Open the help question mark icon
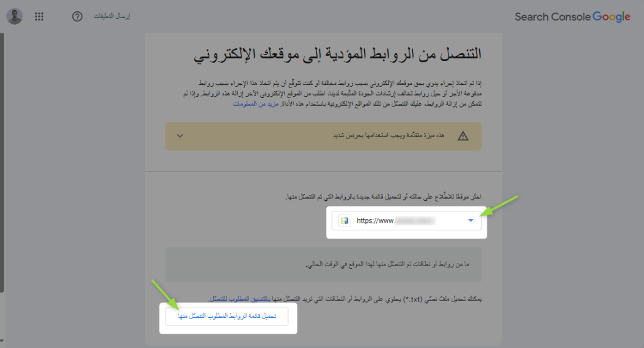Viewport: 644px width, 348px height. 77,16
